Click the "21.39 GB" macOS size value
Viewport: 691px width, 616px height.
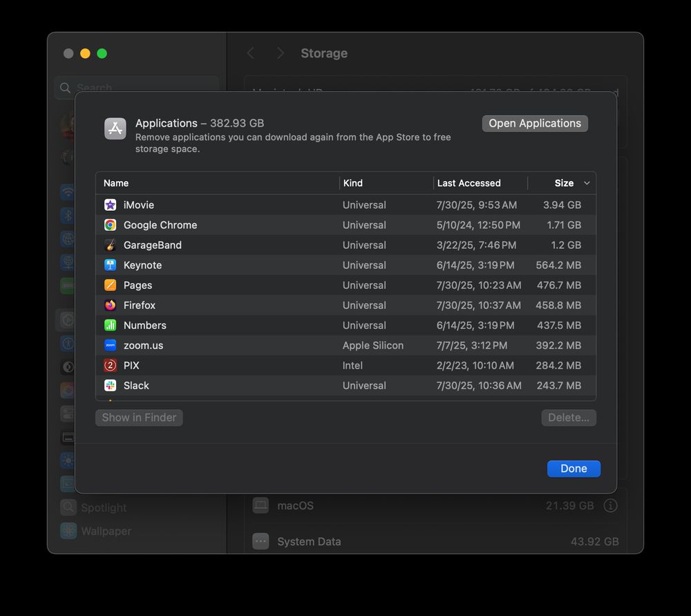pyautogui.click(x=570, y=506)
